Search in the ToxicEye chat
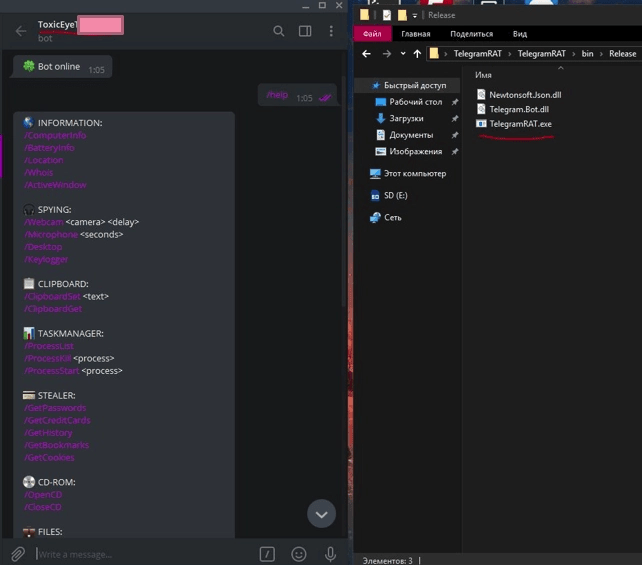The image size is (642, 565). tap(278, 31)
